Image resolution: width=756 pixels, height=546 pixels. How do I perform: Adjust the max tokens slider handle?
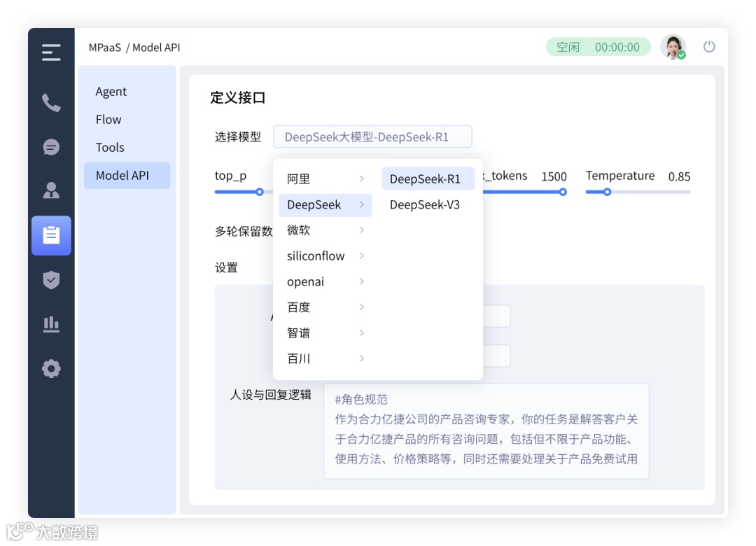pos(563,192)
